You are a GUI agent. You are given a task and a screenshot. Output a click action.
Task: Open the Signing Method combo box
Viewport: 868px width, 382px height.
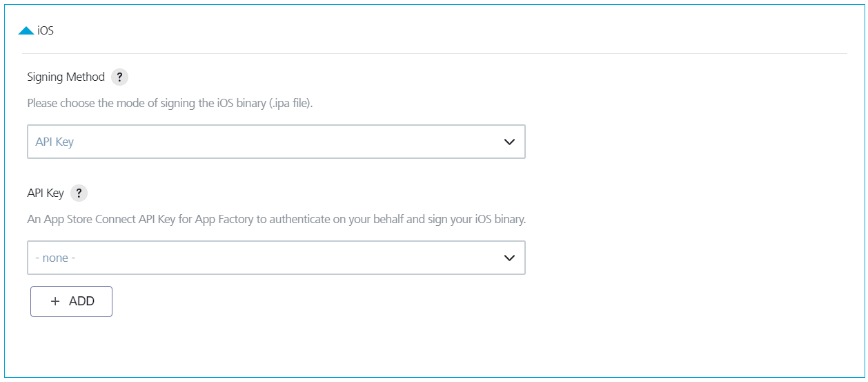[x=276, y=142]
